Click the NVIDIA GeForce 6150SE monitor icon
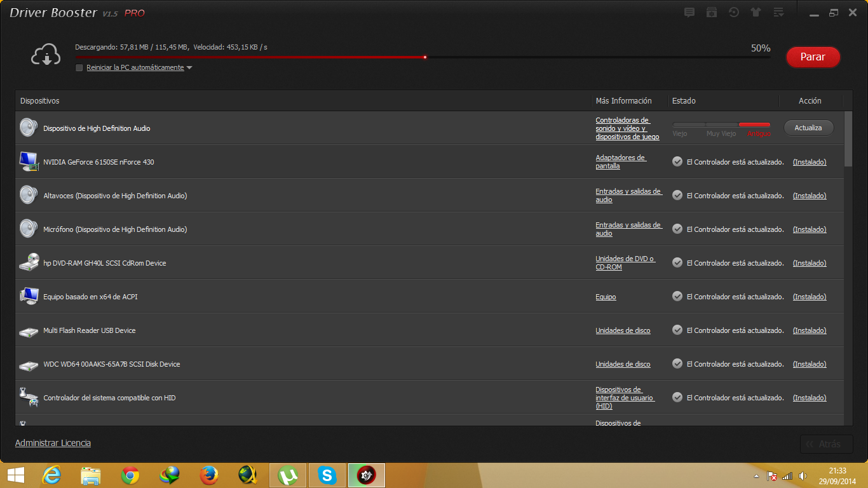 pyautogui.click(x=29, y=161)
